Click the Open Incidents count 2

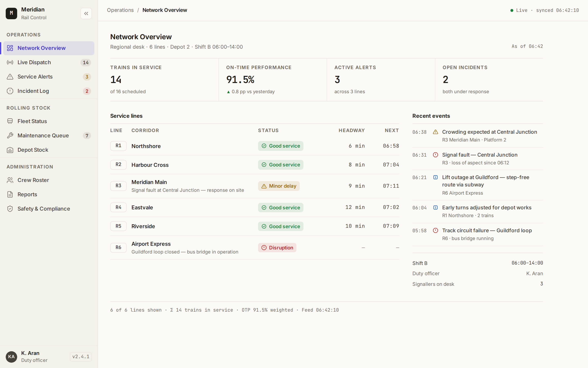click(445, 80)
